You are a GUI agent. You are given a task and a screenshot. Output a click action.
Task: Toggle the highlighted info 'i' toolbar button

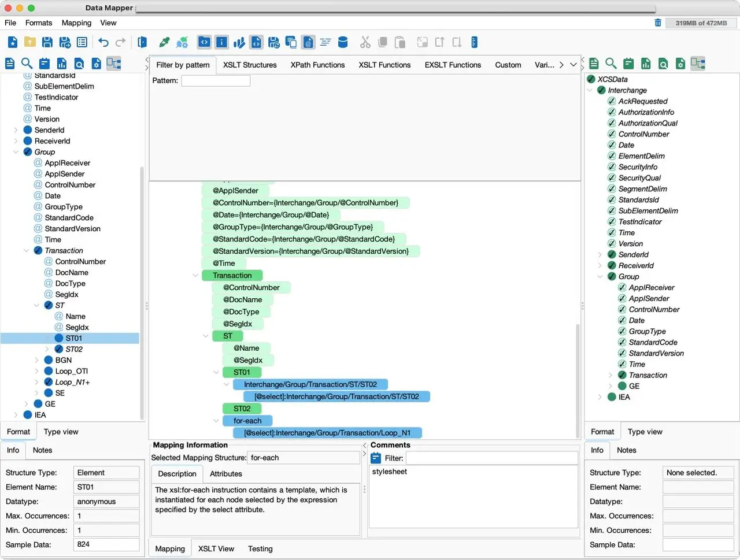tap(221, 42)
